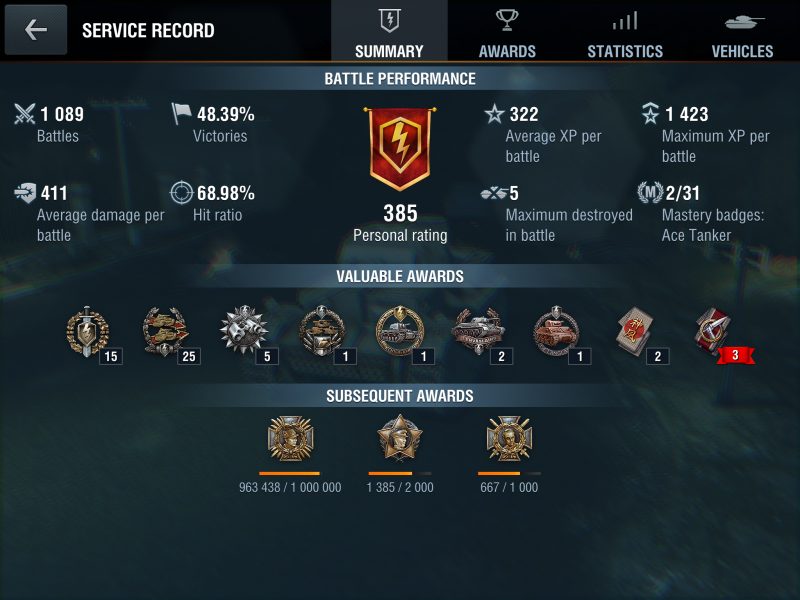Open the Statistics tab
Screen dimensions: 800x600
coord(625,31)
